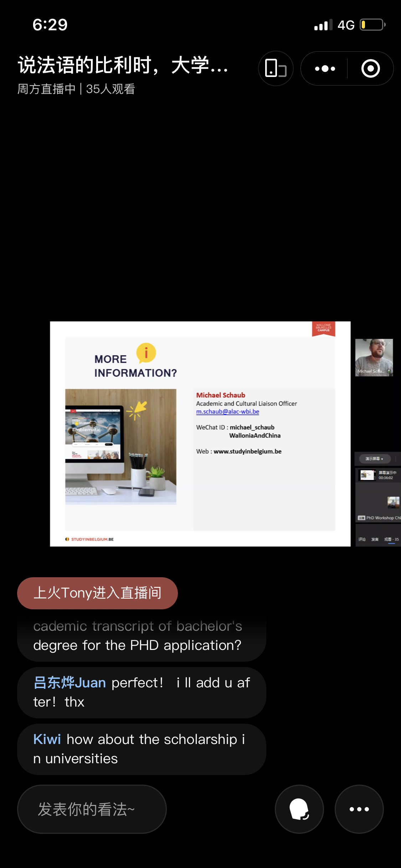Tap the customer service headset icon
401x868 pixels.
coord(299,809)
